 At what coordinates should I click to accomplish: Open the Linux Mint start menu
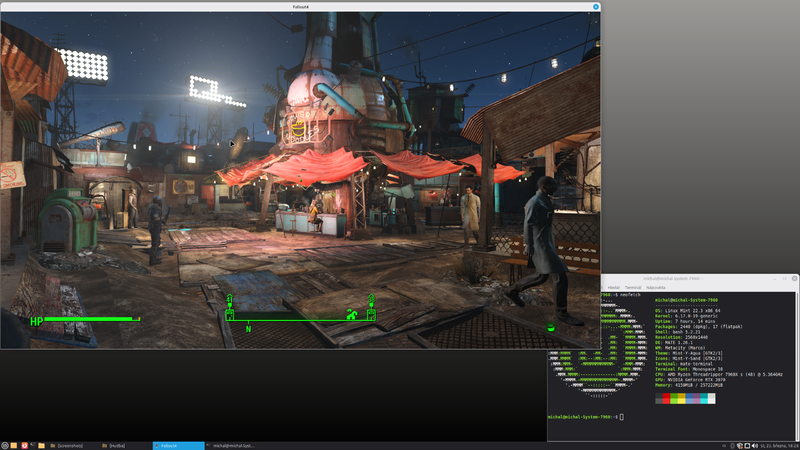pos(5,446)
